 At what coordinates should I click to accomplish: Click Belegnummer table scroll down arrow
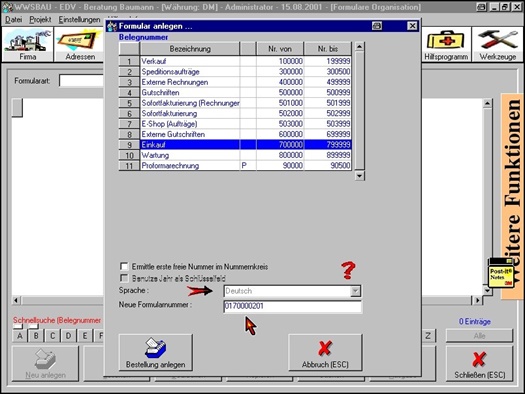click(x=359, y=175)
